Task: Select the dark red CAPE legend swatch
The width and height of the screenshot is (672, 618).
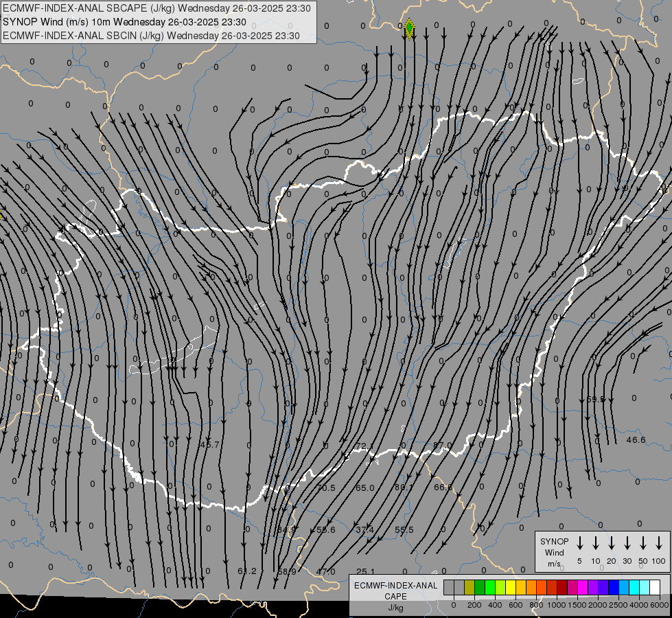Action: tap(562, 588)
